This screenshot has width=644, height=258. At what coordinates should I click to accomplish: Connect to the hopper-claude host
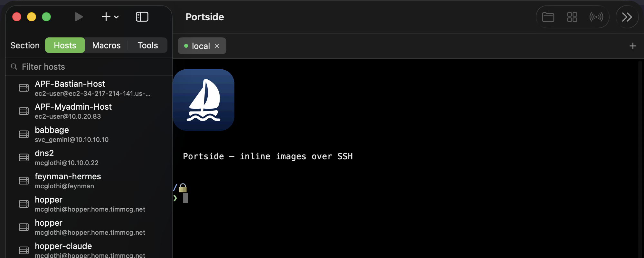pyautogui.click(x=89, y=250)
